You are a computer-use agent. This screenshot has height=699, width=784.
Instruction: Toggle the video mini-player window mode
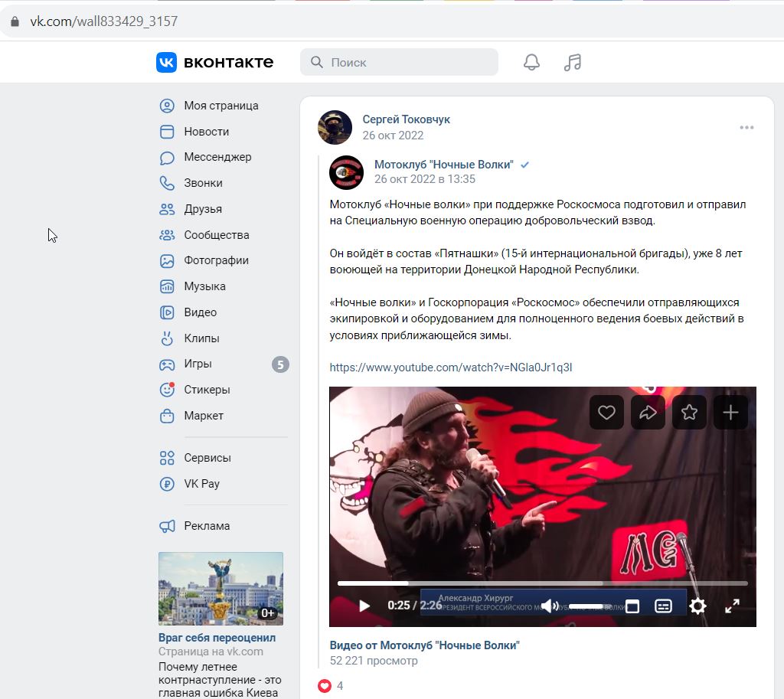click(x=632, y=606)
